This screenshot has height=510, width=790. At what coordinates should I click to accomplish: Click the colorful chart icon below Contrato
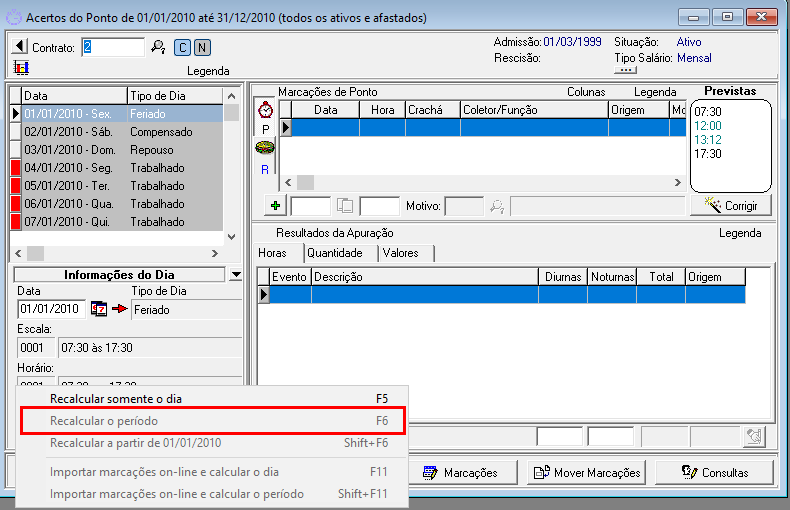click(x=21, y=67)
